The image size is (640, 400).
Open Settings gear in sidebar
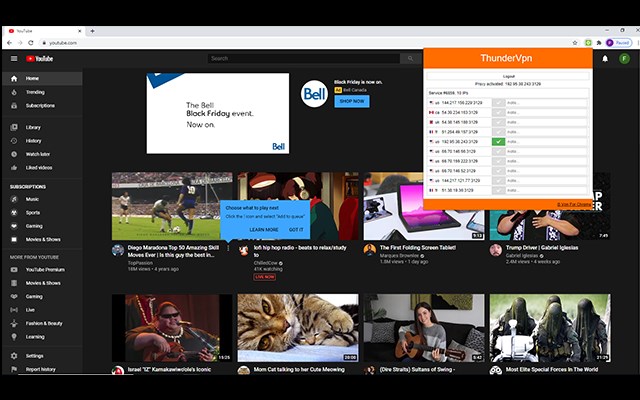42,356
